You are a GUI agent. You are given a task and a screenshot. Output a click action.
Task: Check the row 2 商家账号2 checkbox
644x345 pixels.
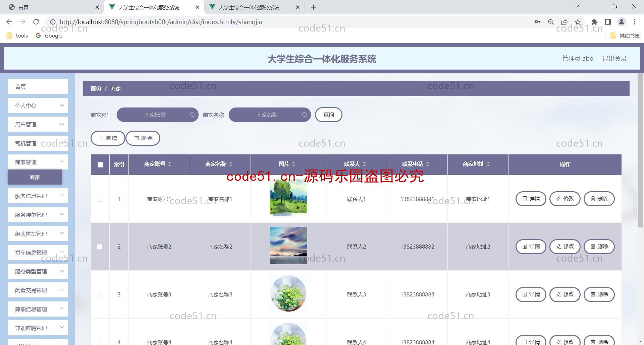coord(99,247)
